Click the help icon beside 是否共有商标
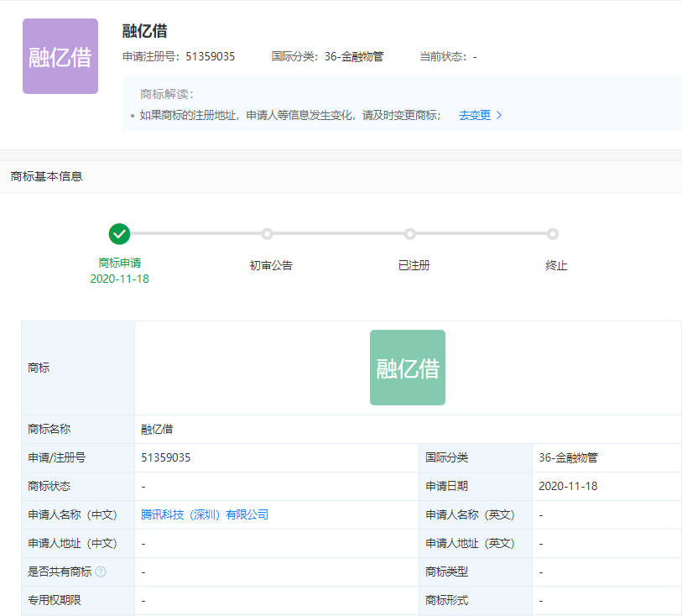Viewport: 682px width, 616px height. click(x=101, y=572)
